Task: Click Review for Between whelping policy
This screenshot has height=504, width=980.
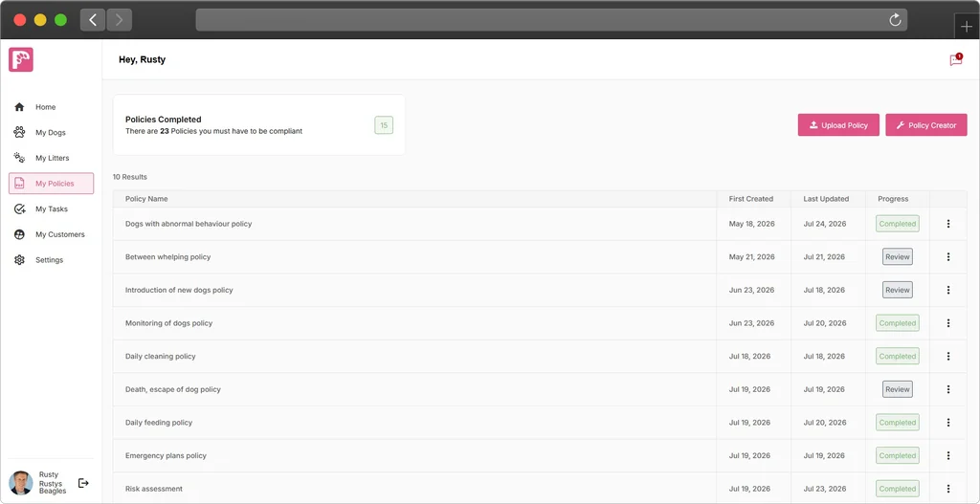Action: [898, 256]
